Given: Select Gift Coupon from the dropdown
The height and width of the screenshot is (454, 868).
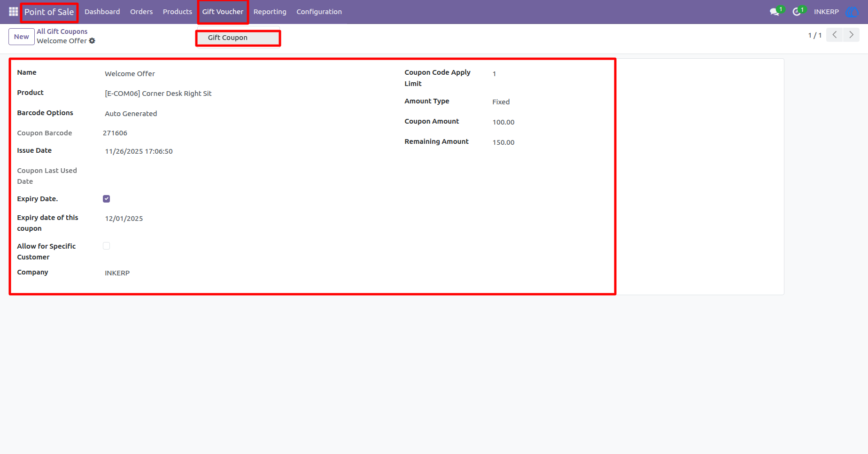Looking at the screenshot, I should (x=238, y=38).
